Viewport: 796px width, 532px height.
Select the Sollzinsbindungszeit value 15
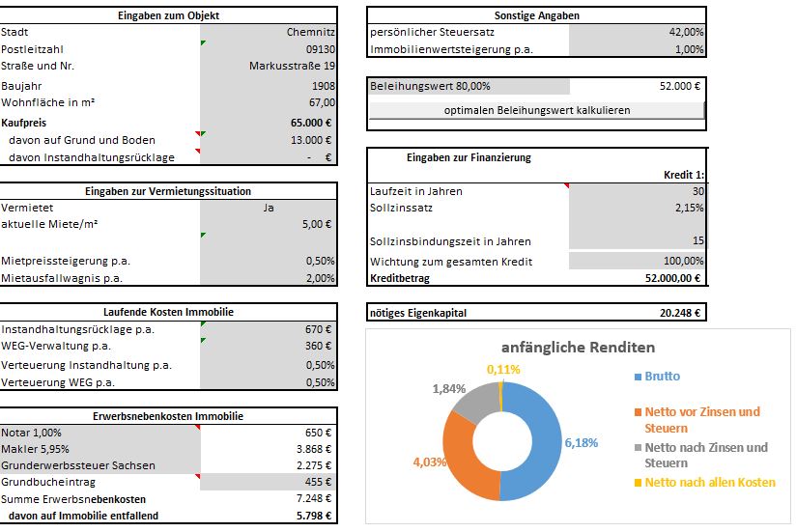pyautogui.click(x=637, y=241)
